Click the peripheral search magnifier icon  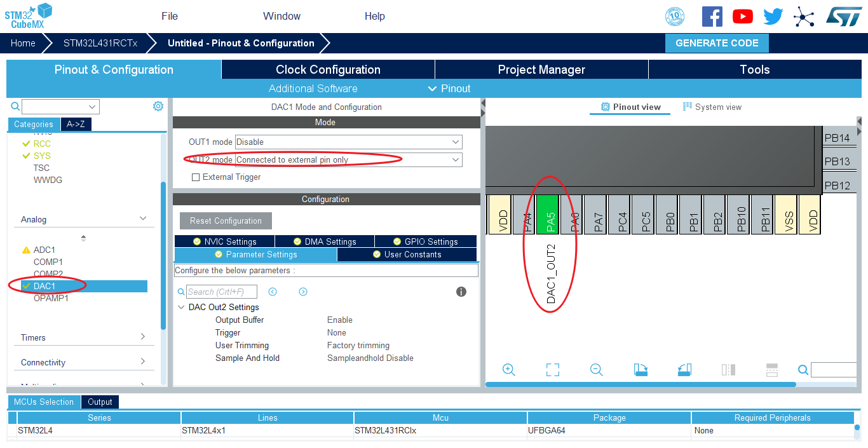pyautogui.click(x=15, y=106)
